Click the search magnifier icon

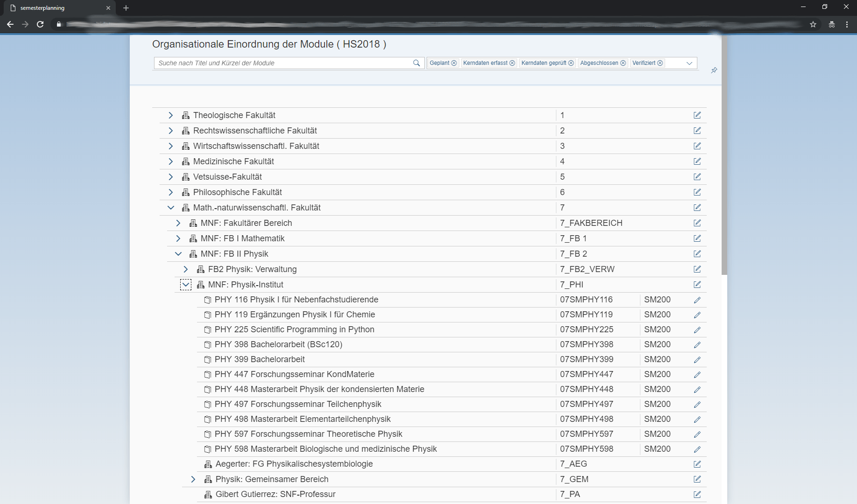(416, 63)
